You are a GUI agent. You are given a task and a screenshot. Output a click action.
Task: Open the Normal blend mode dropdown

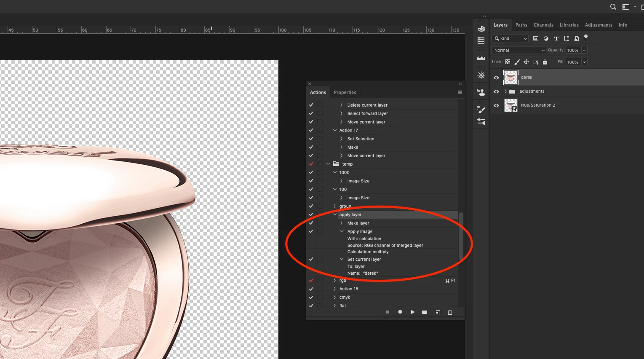click(x=518, y=50)
